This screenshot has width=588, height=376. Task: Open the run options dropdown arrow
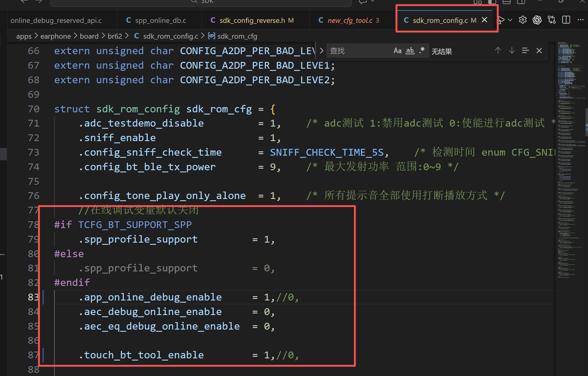click(510, 20)
